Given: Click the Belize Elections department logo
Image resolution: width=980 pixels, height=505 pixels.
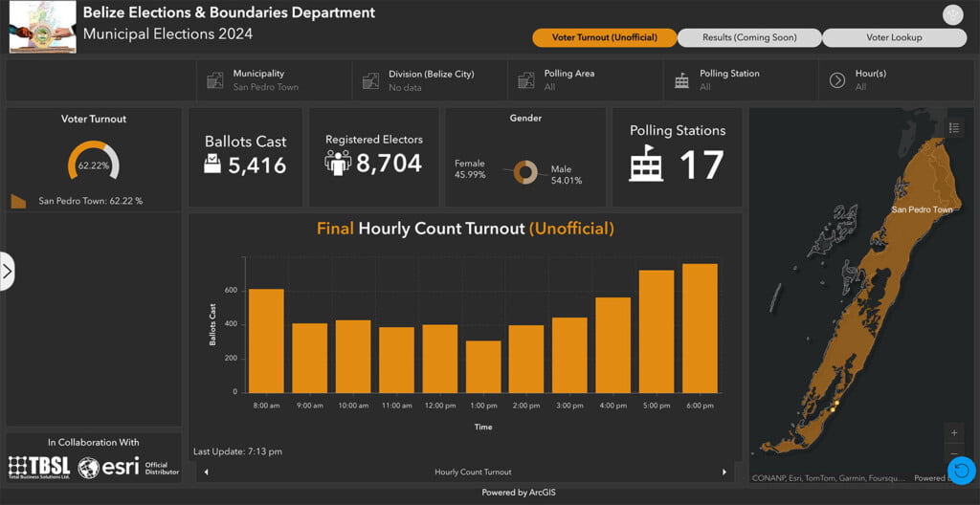Looking at the screenshot, I should coord(42,27).
